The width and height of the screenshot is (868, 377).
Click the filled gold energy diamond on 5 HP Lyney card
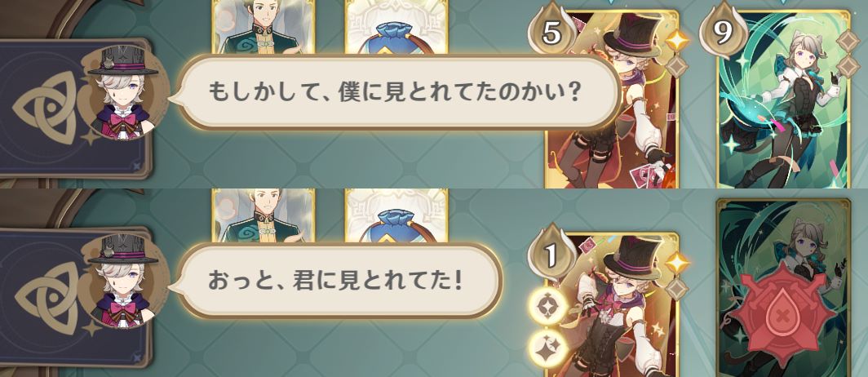pyautogui.click(x=677, y=41)
